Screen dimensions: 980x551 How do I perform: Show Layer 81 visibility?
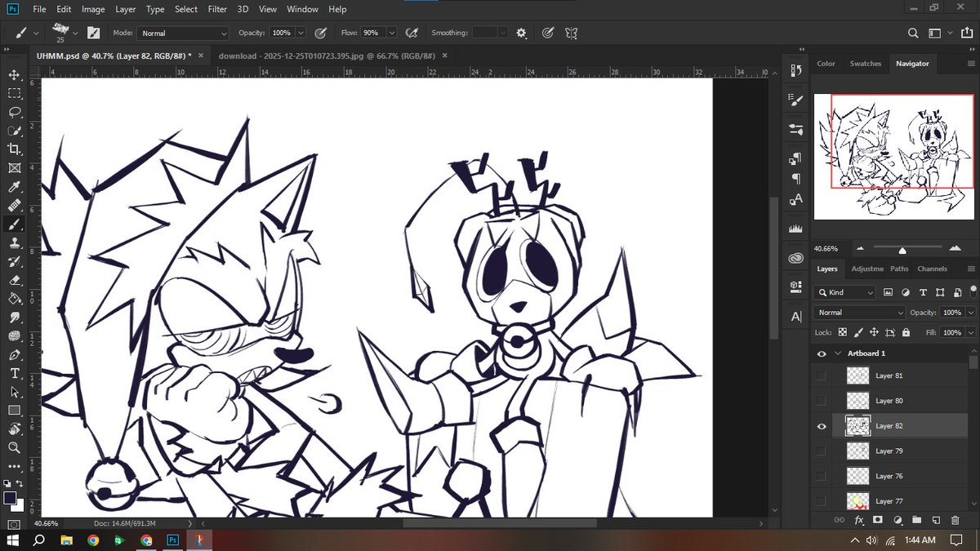(x=822, y=375)
